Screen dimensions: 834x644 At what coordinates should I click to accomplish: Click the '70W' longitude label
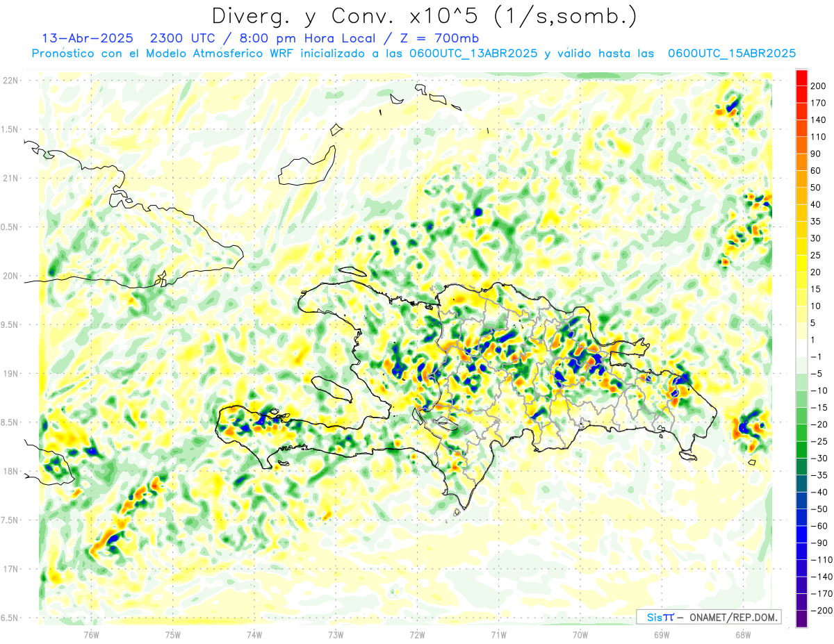click(580, 634)
